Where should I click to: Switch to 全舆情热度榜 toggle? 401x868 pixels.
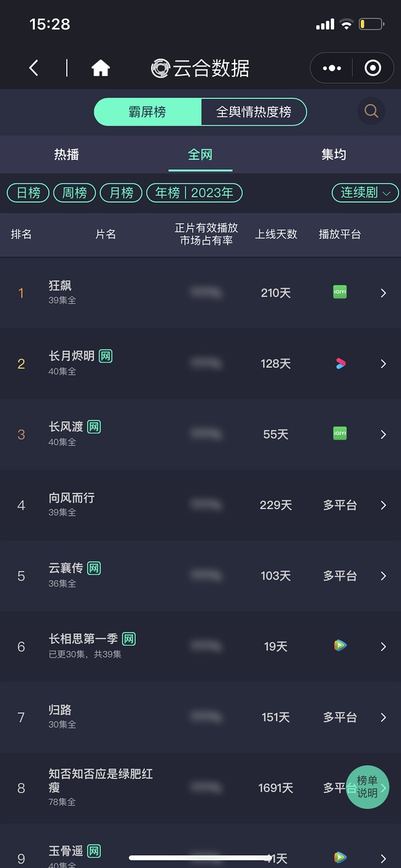coord(254,112)
